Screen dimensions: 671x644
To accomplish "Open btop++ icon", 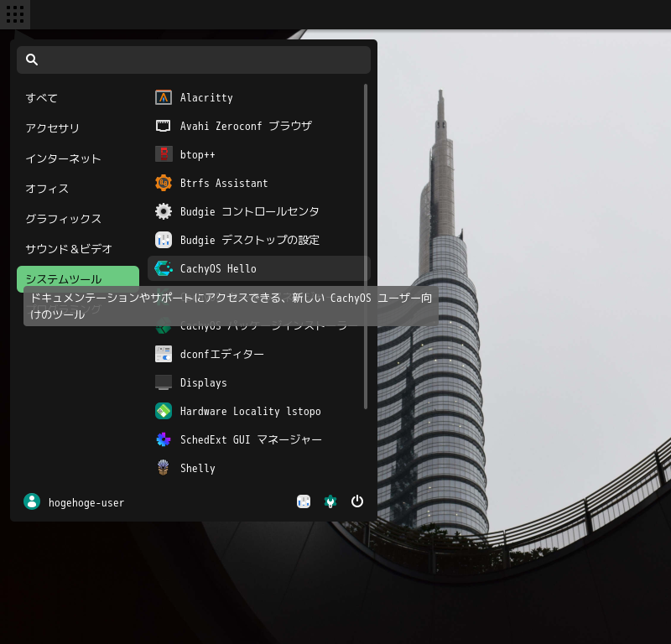I will click(163, 154).
